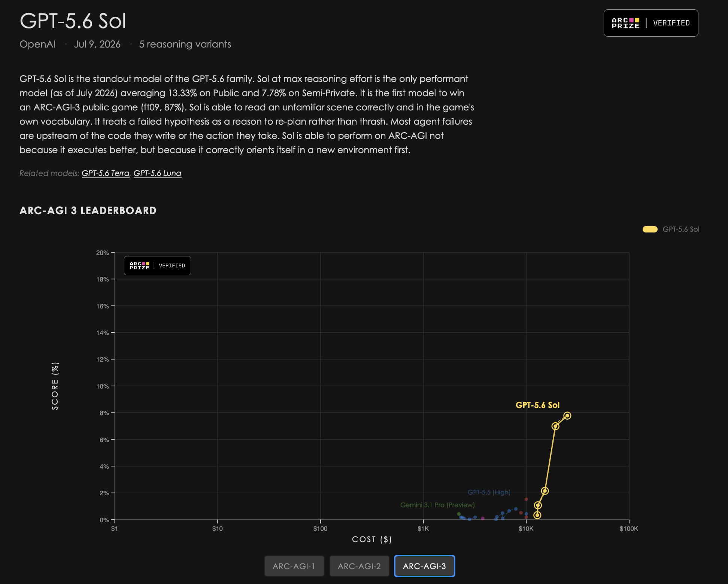The width and height of the screenshot is (728, 584).
Task: Toggle the GPT-5.6 Sol legend swatch
Action: click(x=650, y=229)
